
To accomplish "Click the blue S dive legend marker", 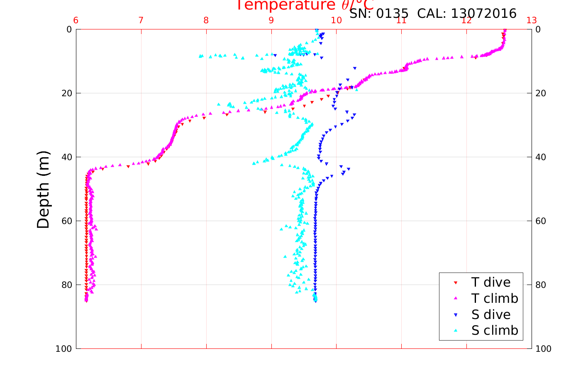I will (x=455, y=315).
